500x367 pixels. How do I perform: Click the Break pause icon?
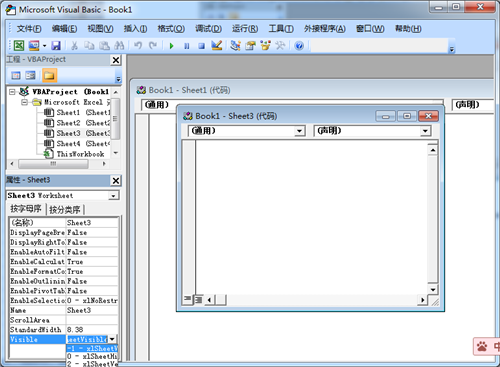point(187,46)
